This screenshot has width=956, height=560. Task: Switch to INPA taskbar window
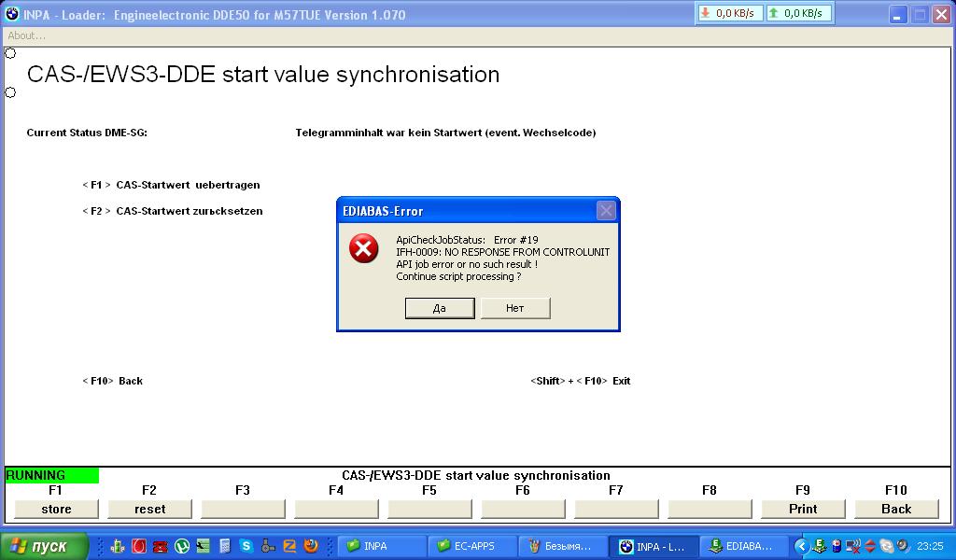click(381, 546)
